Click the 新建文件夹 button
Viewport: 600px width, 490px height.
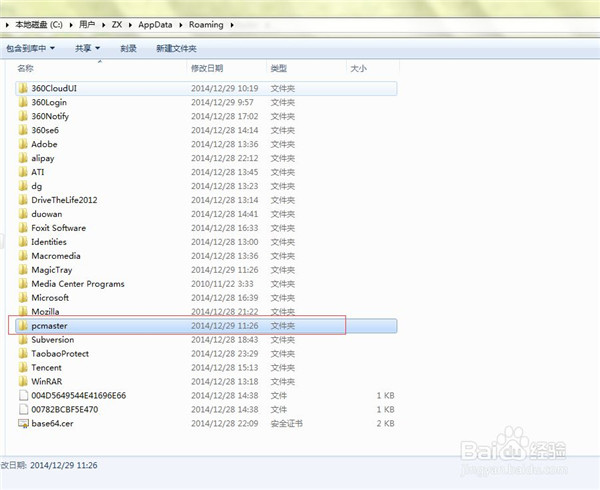coord(176,48)
